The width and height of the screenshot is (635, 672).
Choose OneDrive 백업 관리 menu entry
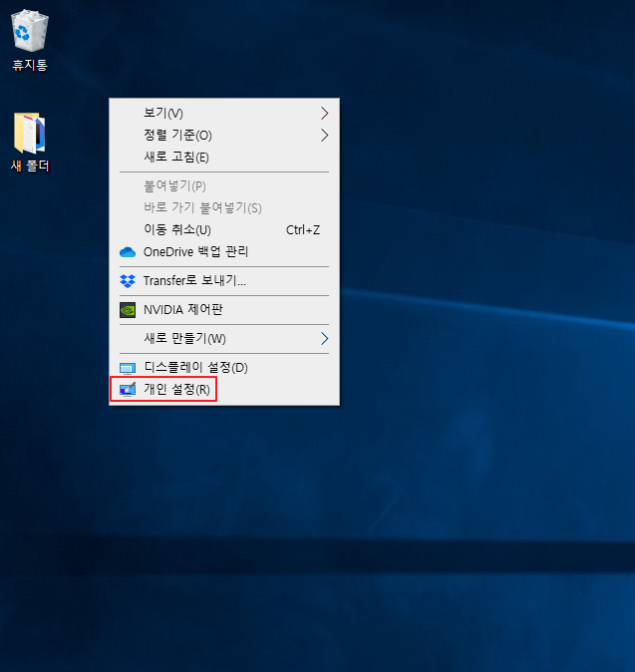224,252
